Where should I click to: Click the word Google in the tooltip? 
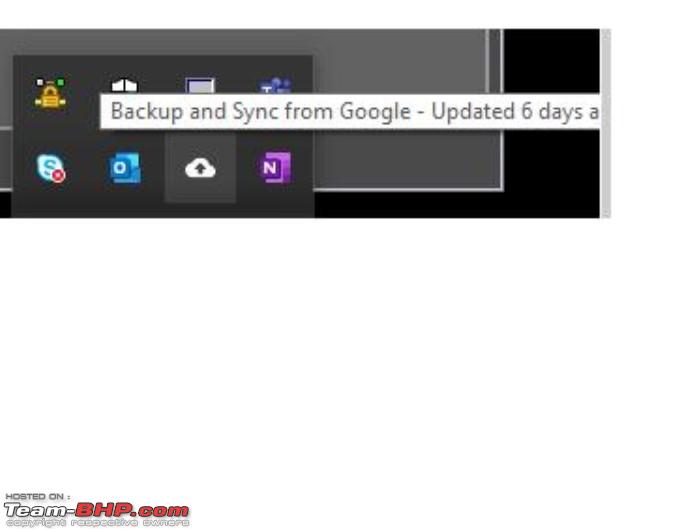pos(375,112)
